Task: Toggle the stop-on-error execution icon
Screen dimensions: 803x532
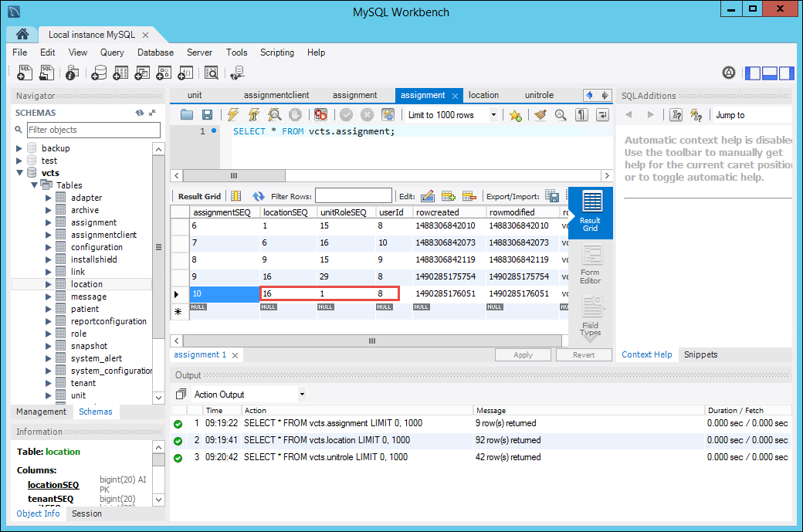Action: coord(320,115)
